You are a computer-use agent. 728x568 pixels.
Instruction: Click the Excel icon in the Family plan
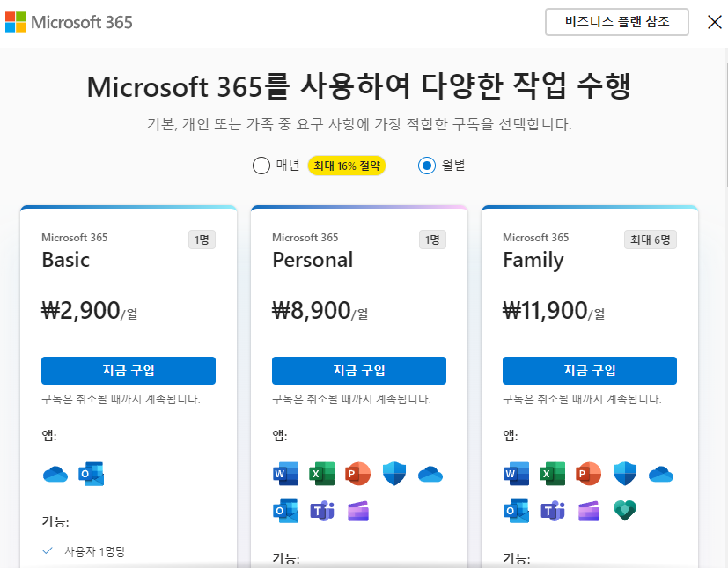tap(553, 474)
